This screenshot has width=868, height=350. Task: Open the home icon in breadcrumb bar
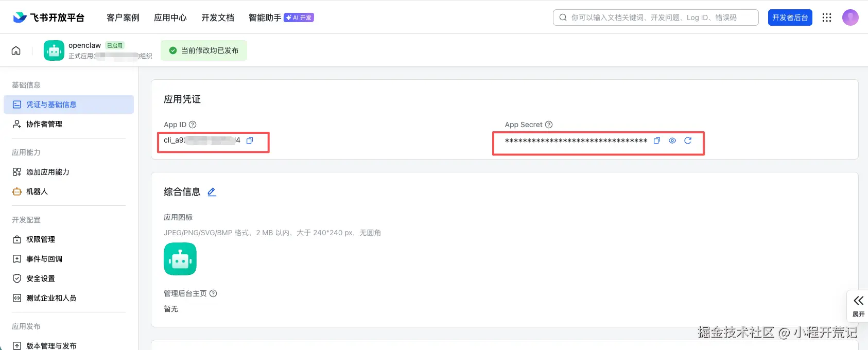click(x=16, y=50)
